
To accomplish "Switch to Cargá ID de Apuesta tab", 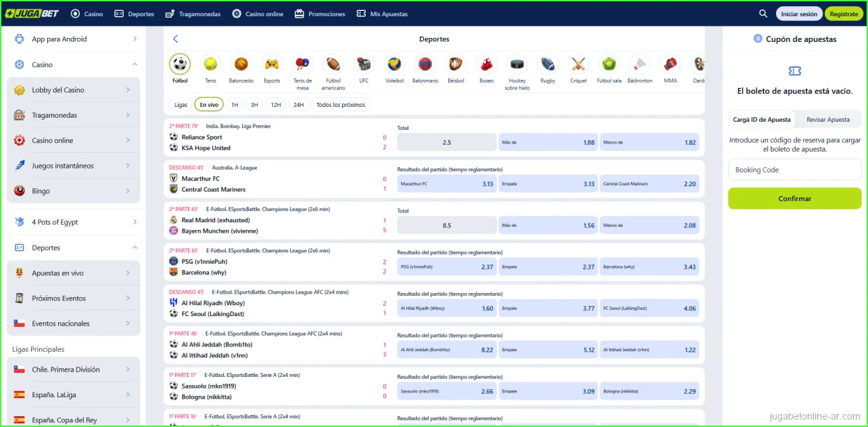I will pyautogui.click(x=762, y=120).
